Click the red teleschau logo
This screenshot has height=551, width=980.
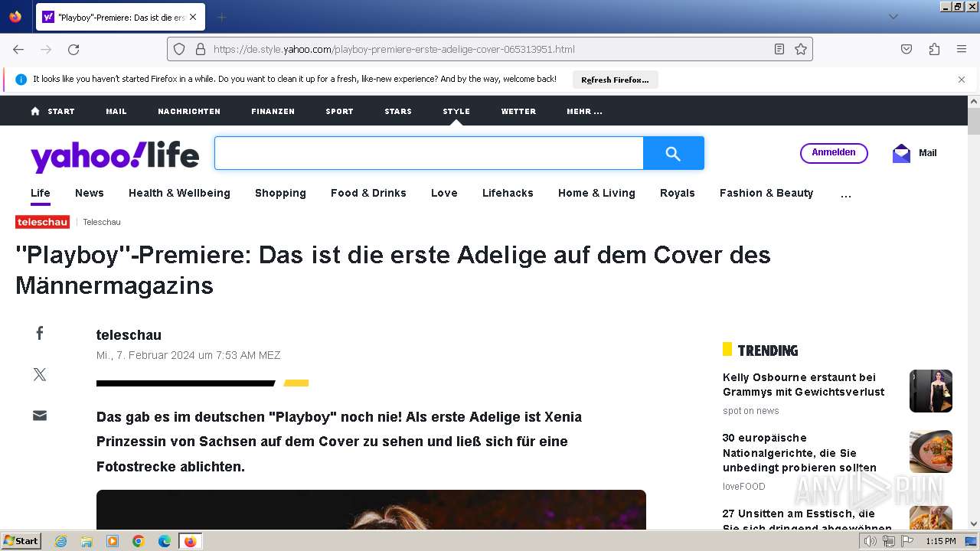coord(42,222)
